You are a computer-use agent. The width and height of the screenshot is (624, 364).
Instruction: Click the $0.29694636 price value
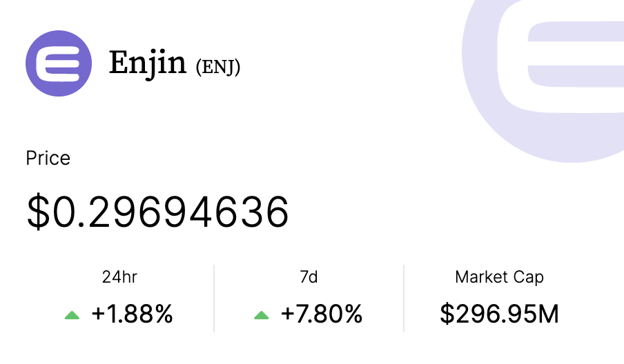point(157,212)
